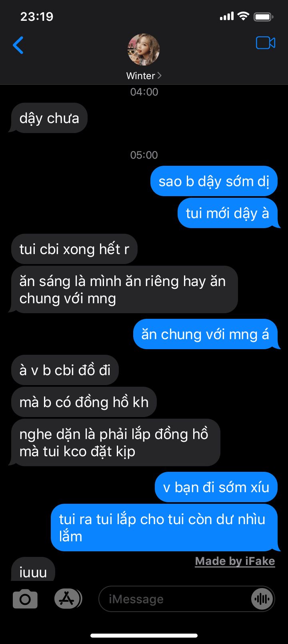Tap the blue back arrow
This screenshot has height=644, width=288.
click(x=18, y=45)
